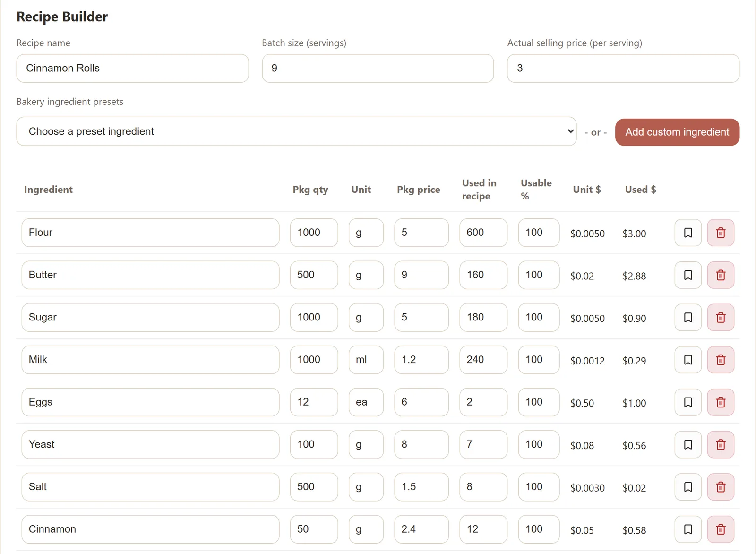
Task: Click Butter's used cost $2.88
Action: click(x=634, y=276)
